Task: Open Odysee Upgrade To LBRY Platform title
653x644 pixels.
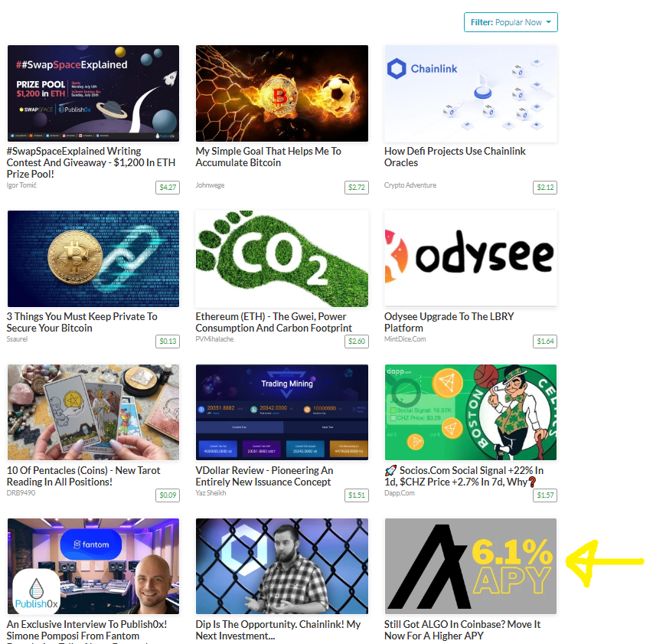Action: (x=449, y=322)
